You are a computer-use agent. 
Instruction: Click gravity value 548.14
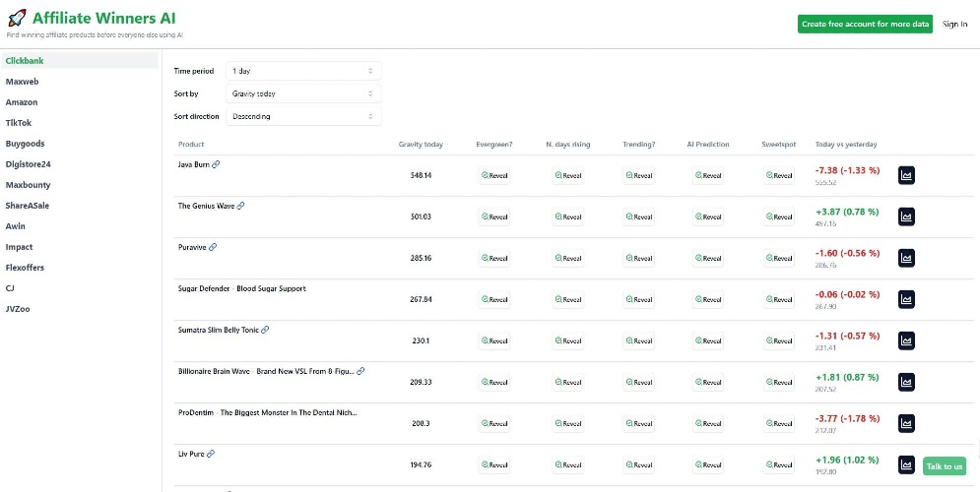coord(421,175)
